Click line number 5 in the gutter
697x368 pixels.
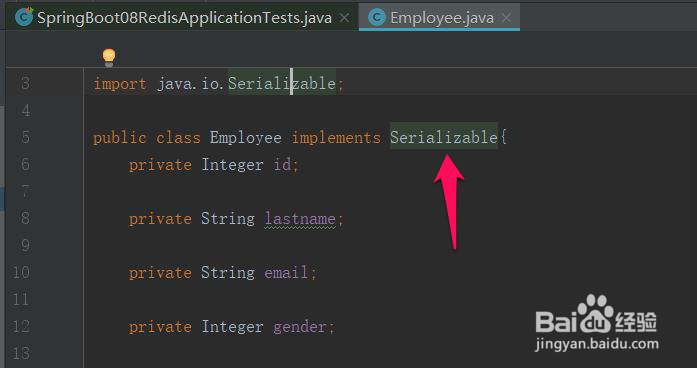[26, 137]
